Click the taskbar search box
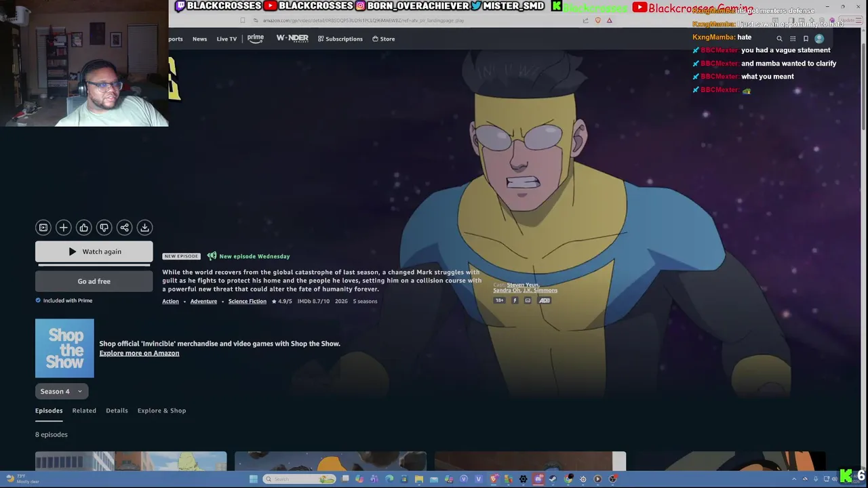This screenshot has width=868, height=488. pos(299,479)
